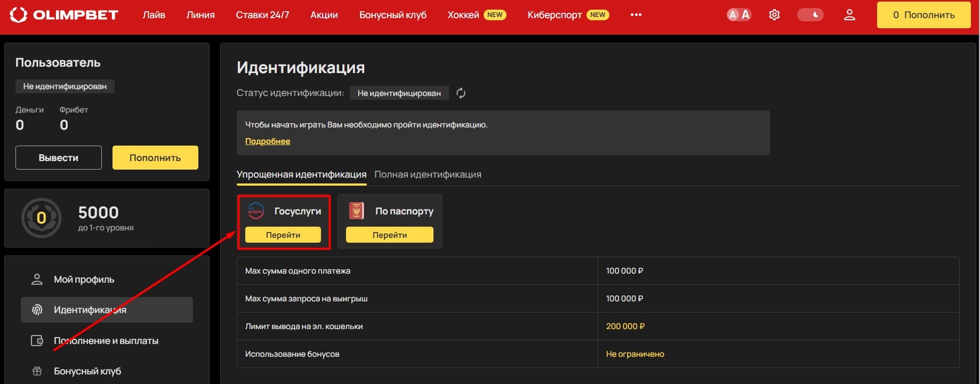Go to Ставки 24/7
This screenshot has width=980, height=384.
click(262, 15)
